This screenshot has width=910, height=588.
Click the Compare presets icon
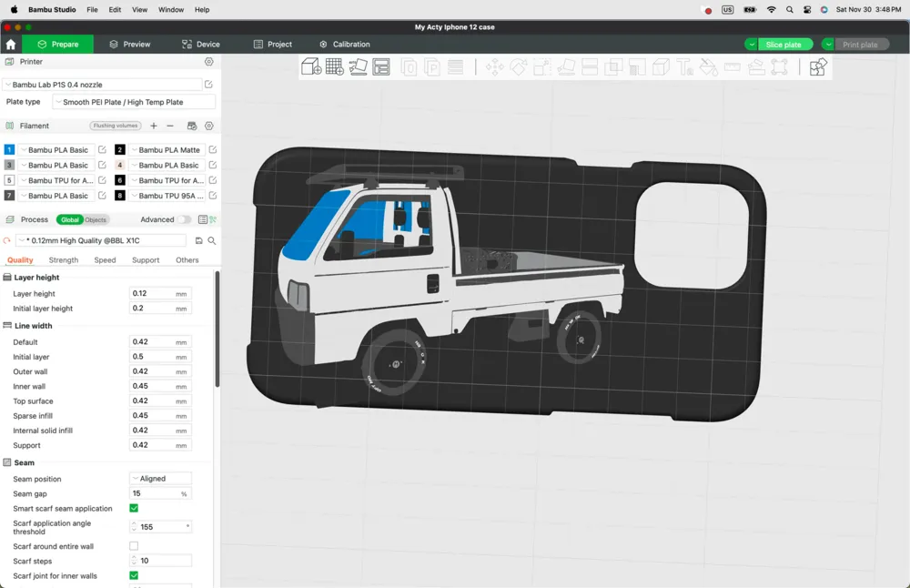tap(213, 219)
